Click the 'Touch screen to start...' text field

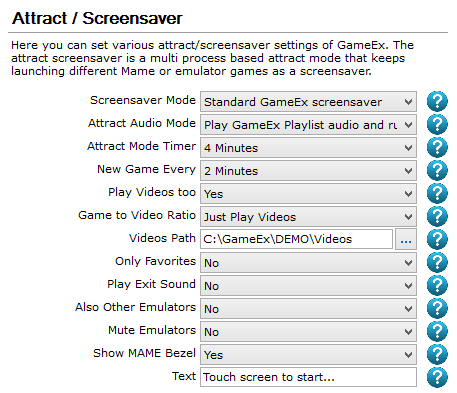[308, 377]
